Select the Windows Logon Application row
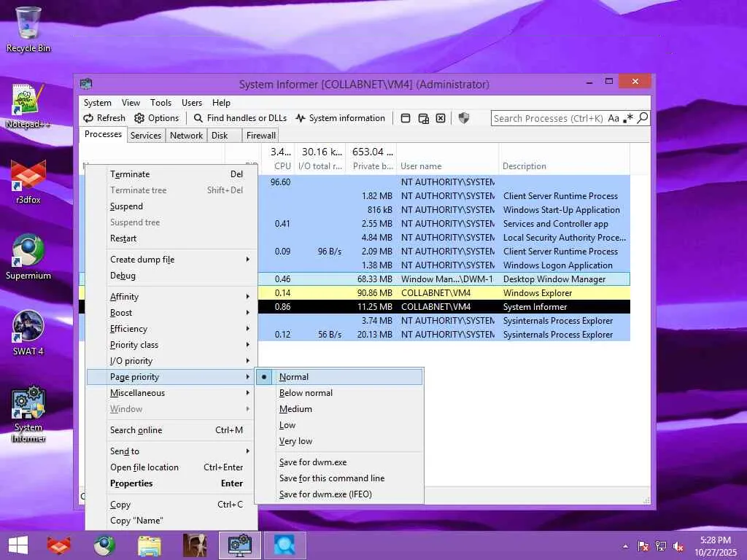This screenshot has height=560, width=747. 444,265
